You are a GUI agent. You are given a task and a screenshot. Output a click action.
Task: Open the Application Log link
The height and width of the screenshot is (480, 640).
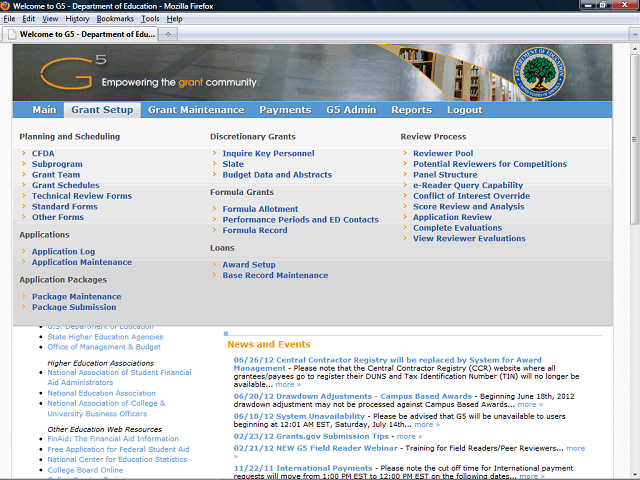(63, 251)
